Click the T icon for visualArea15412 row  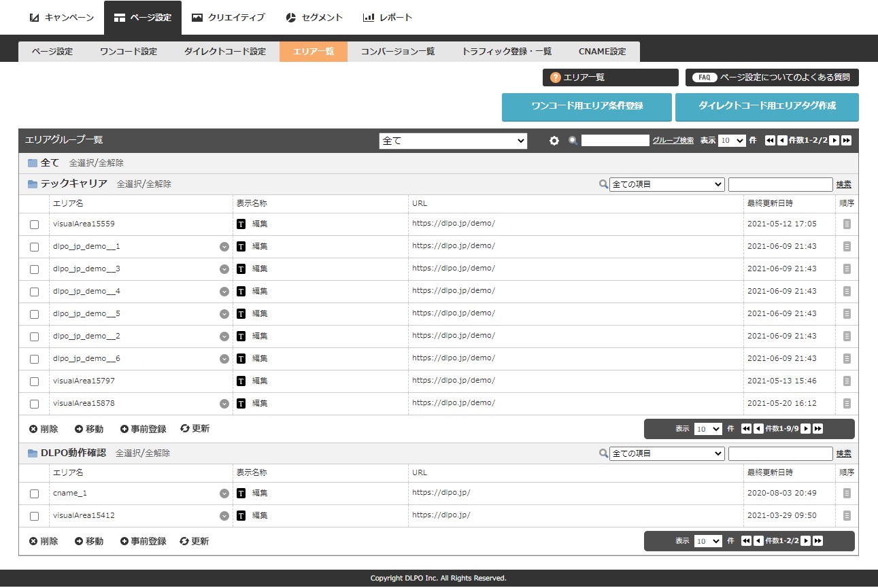pyautogui.click(x=241, y=515)
